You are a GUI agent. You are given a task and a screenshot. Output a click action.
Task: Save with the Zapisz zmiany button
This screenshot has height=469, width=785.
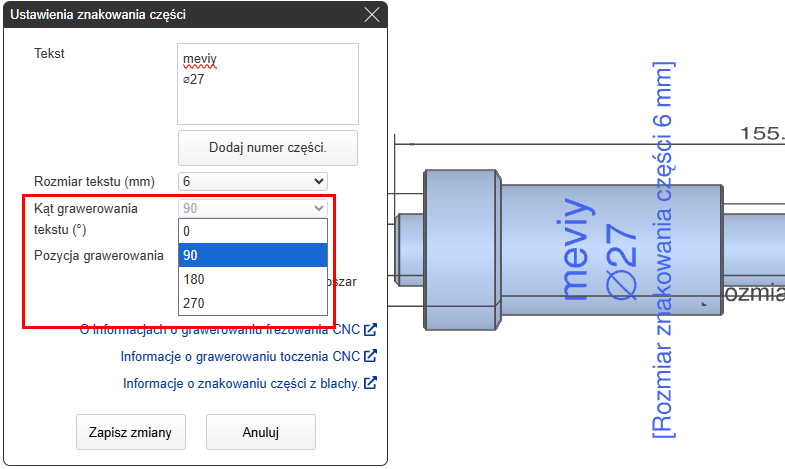131,432
